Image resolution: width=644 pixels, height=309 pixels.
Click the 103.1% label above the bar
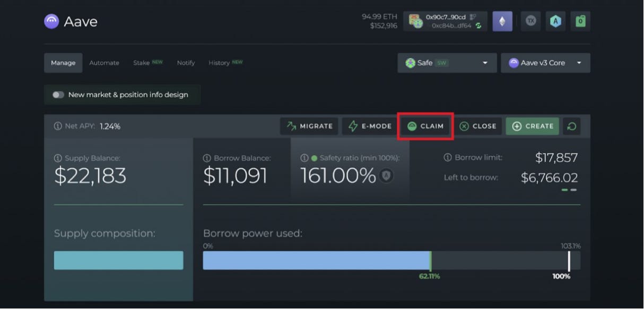(x=571, y=246)
